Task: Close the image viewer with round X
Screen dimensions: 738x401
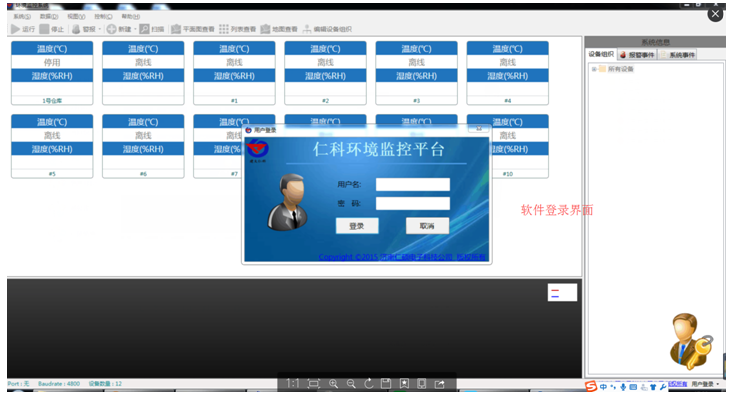Action: pos(715,14)
